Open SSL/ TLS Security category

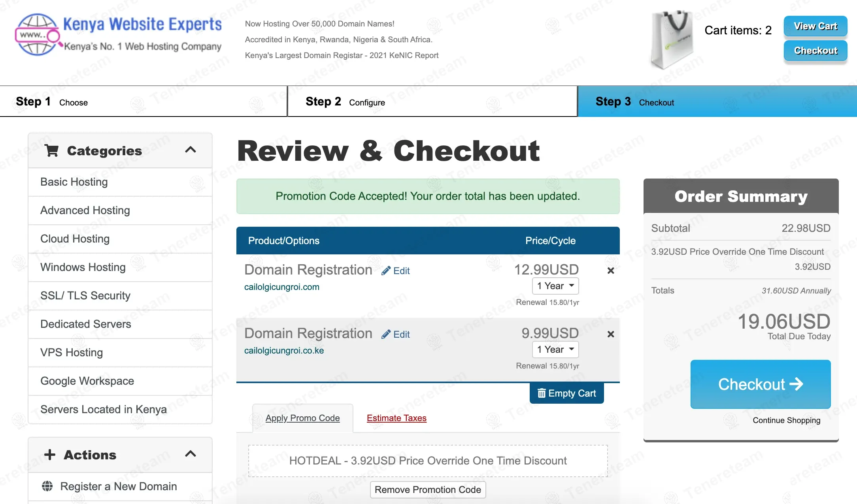120,296
